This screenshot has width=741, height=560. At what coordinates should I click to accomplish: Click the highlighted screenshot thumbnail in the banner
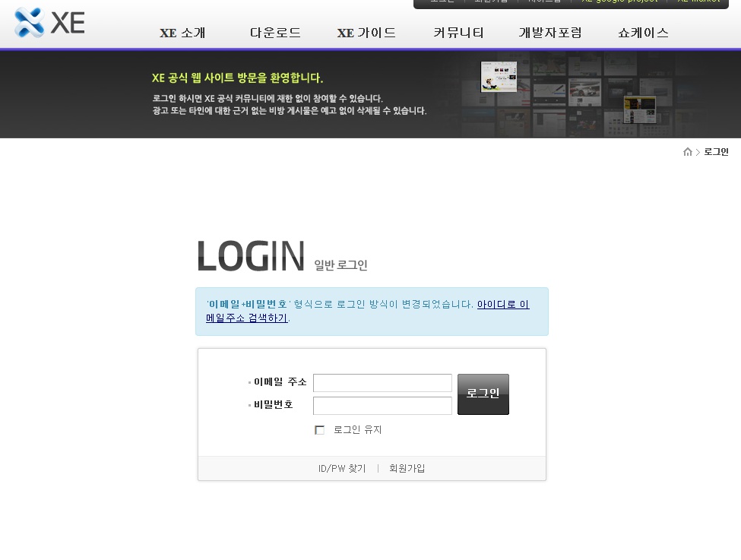499,76
